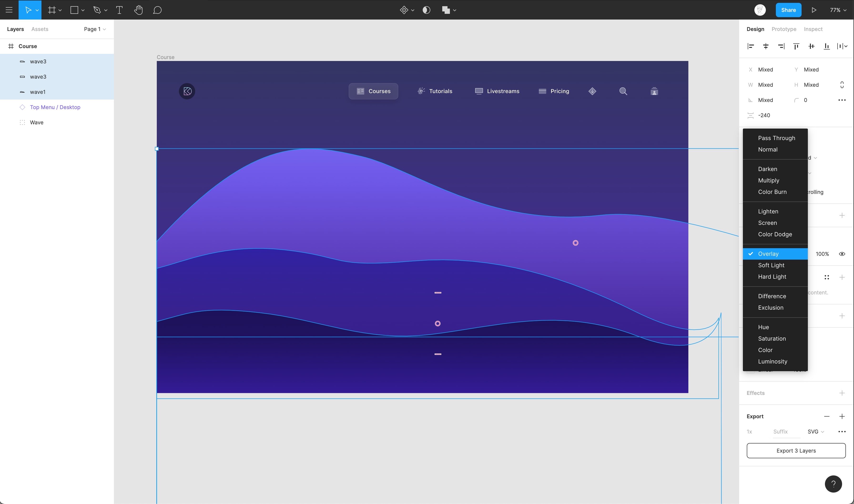
Task: Toggle fill visibility eye icon
Action: point(842,254)
